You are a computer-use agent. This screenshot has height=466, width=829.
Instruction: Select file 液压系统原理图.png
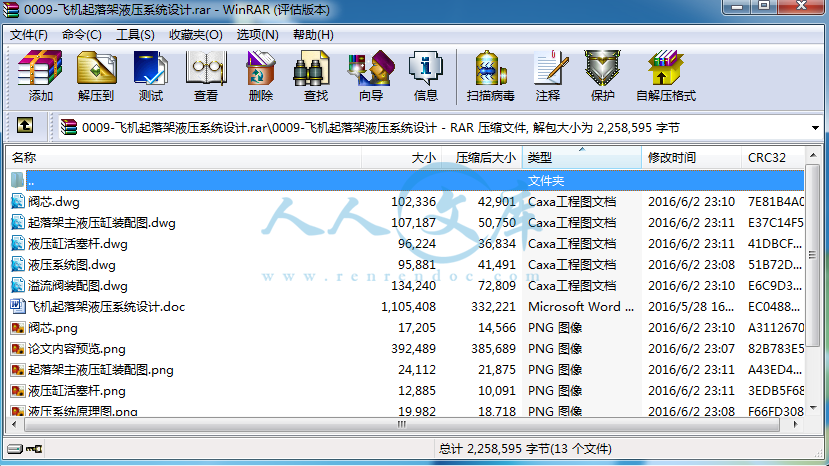tap(82, 411)
